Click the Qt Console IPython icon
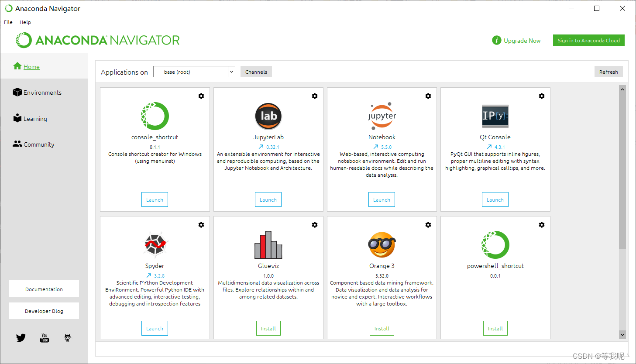Image resolution: width=636 pixels, height=364 pixels. tap(495, 116)
